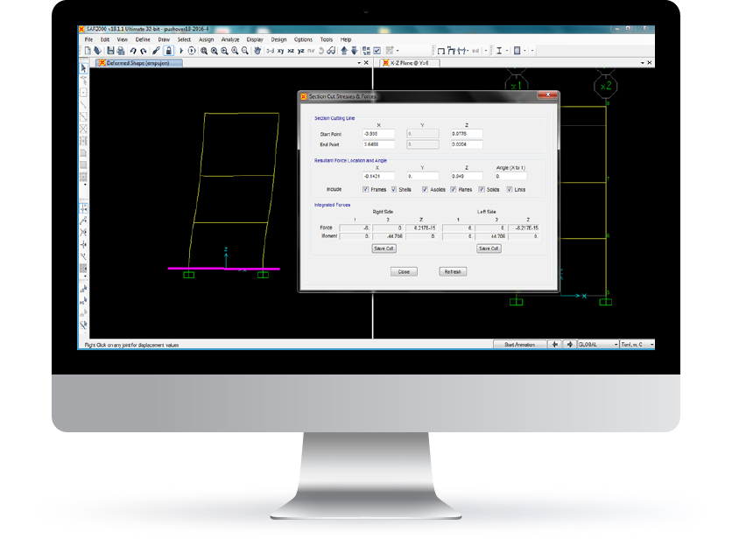
Task: Select the Pan hand tool
Action: [x=257, y=51]
